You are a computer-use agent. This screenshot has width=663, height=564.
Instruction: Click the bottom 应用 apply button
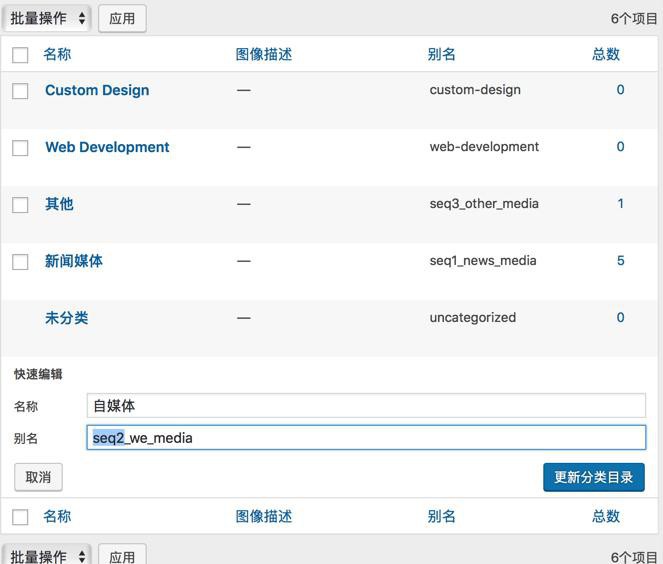coord(122,556)
